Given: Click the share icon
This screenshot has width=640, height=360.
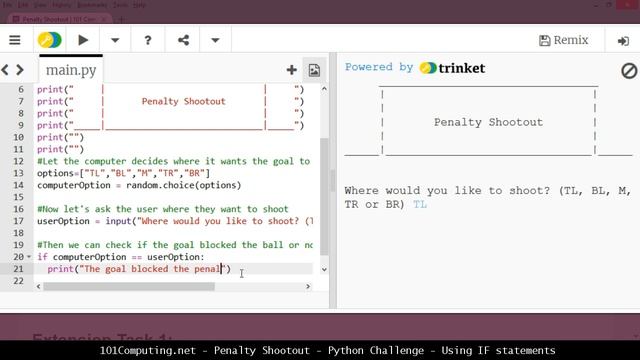Looking at the screenshot, I should coord(183,40).
